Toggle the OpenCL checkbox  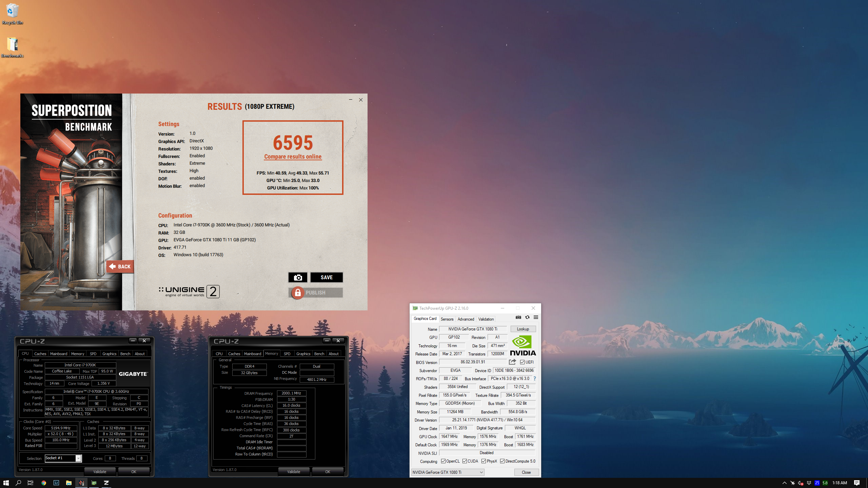coord(443,461)
